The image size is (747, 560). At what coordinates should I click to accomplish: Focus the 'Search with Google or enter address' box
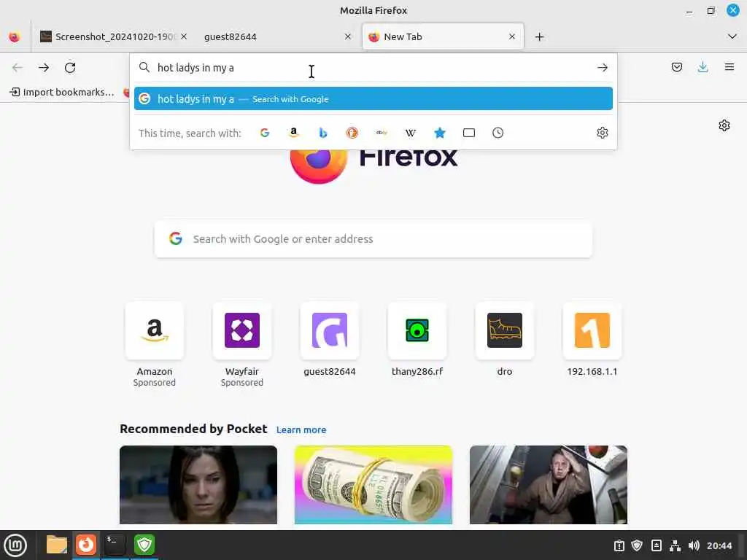click(x=373, y=238)
